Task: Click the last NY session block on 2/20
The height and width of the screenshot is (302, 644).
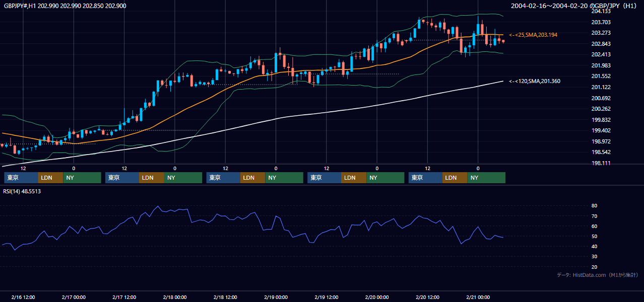Action: pos(486,178)
